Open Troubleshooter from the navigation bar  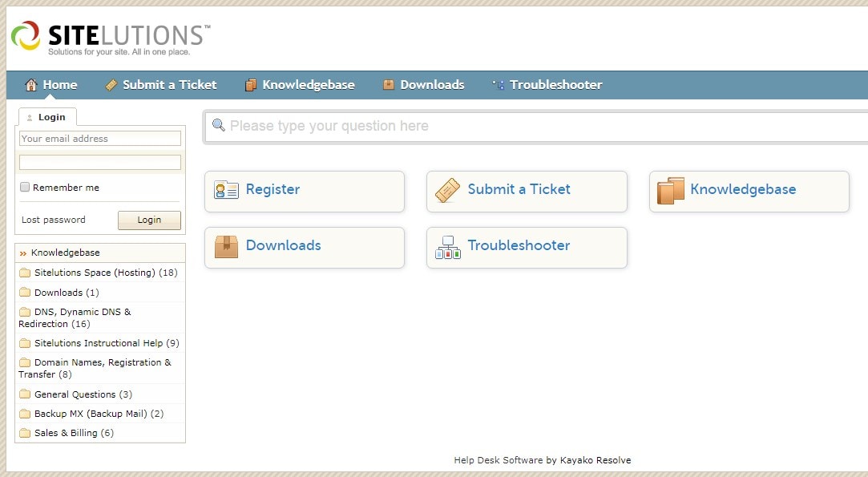tap(547, 85)
